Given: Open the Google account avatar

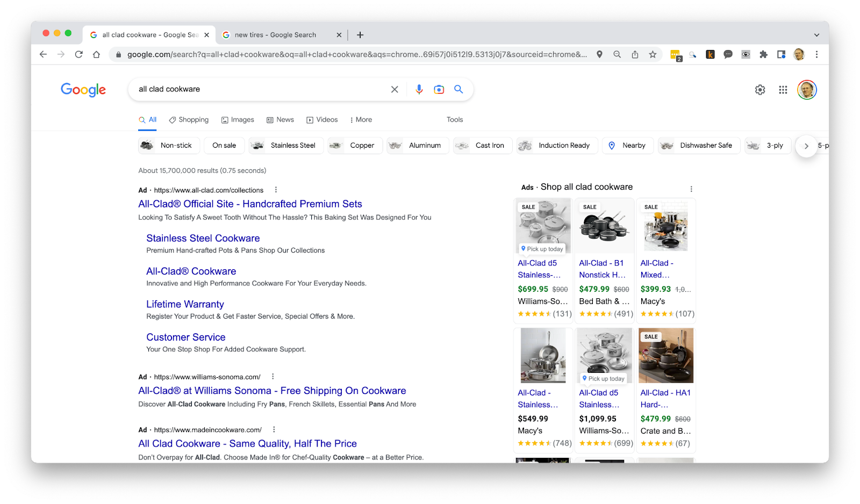Looking at the screenshot, I should click(x=807, y=90).
